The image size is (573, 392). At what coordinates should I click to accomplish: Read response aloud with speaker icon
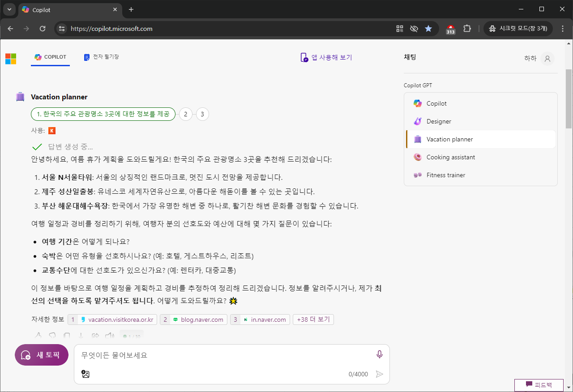[110, 336]
